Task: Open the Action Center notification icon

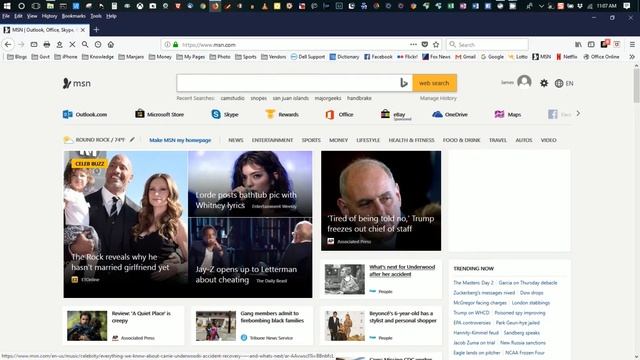Action: click(x=627, y=6)
